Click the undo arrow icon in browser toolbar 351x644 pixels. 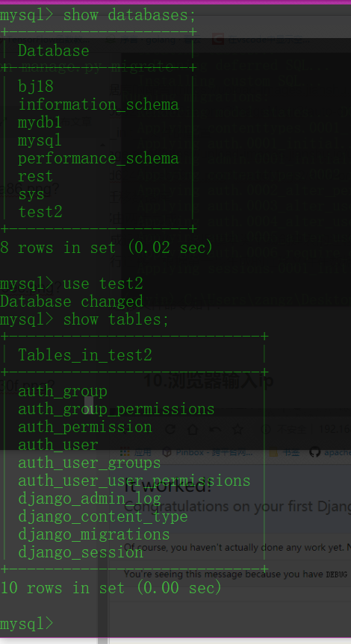pyautogui.click(x=215, y=430)
